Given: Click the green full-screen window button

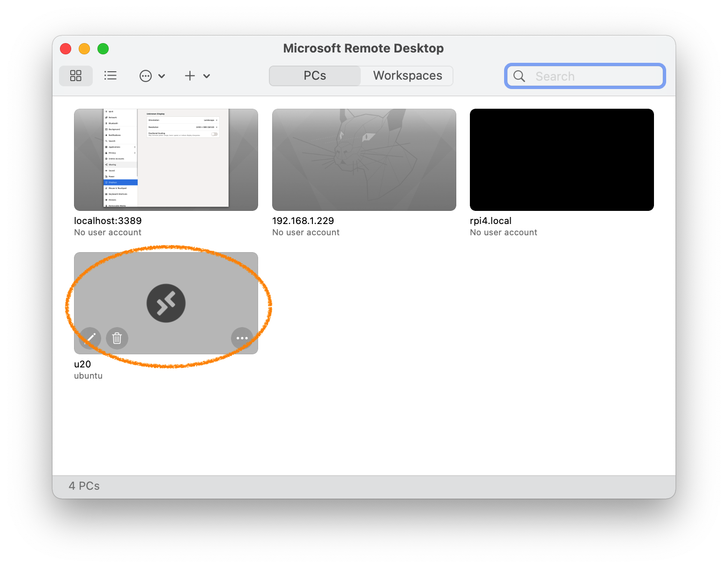Looking at the screenshot, I should [103, 49].
